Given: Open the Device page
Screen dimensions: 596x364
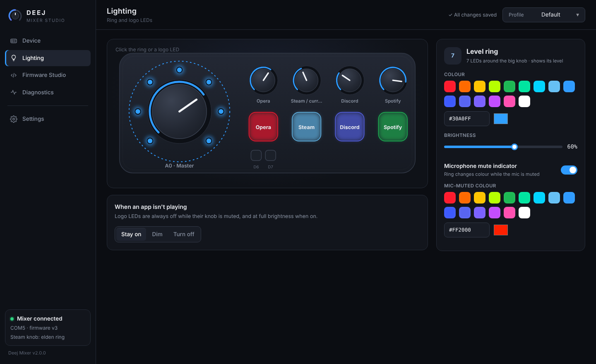Looking at the screenshot, I should tap(48, 41).
